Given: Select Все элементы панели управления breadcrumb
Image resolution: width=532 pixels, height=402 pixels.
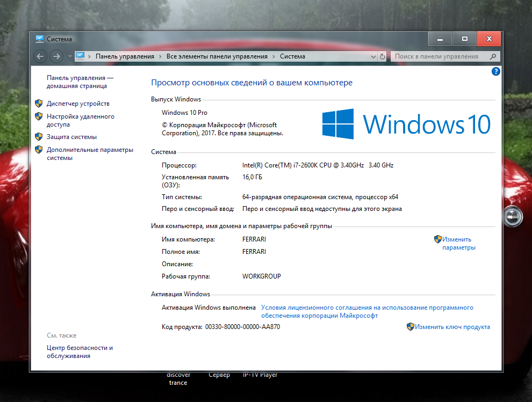Looking at the screenshot, I should click(x=217, y=56).
